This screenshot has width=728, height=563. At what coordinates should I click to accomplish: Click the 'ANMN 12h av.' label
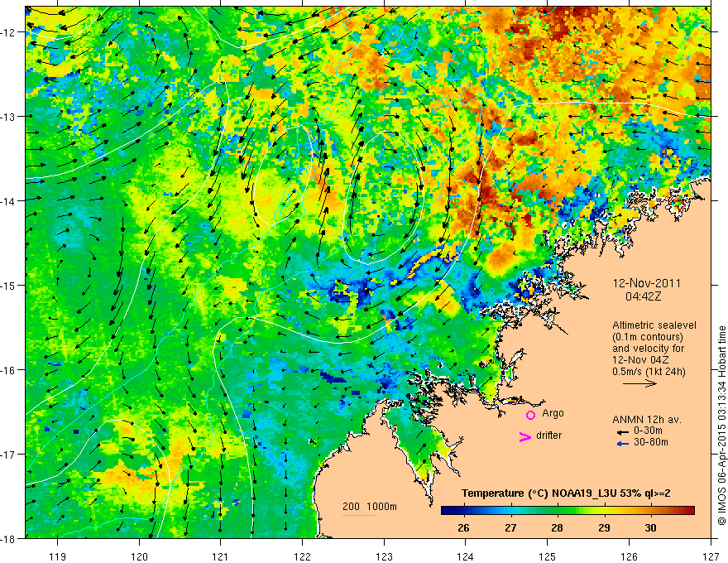coord(646,420)
